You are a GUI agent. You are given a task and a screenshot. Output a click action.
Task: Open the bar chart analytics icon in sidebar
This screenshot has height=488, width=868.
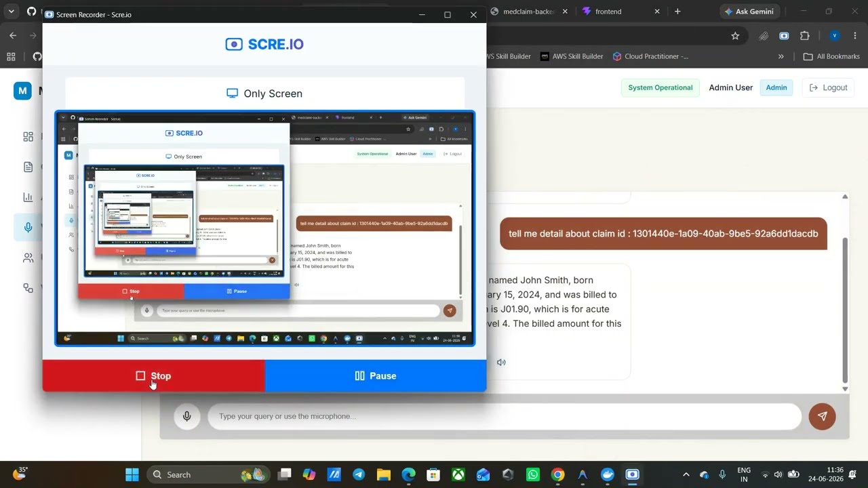click(28, 197)
